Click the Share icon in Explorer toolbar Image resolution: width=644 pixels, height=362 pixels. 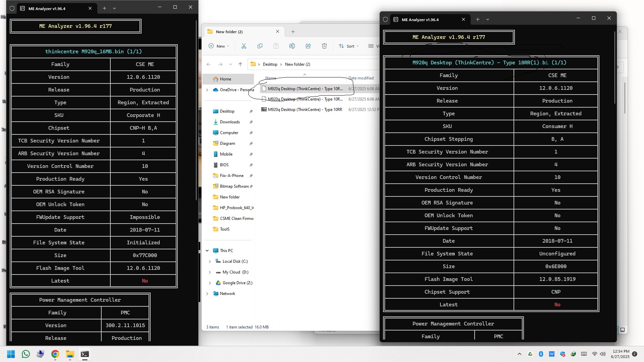[308, 46]
